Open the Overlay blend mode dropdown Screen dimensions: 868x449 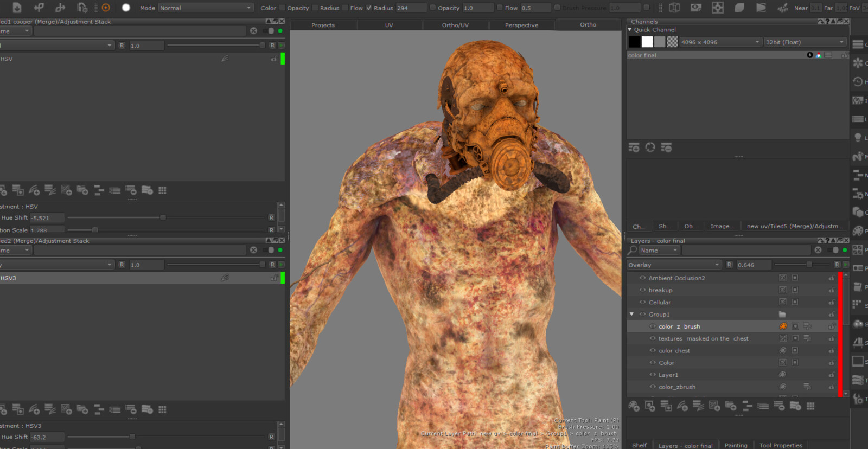[674, 265]
